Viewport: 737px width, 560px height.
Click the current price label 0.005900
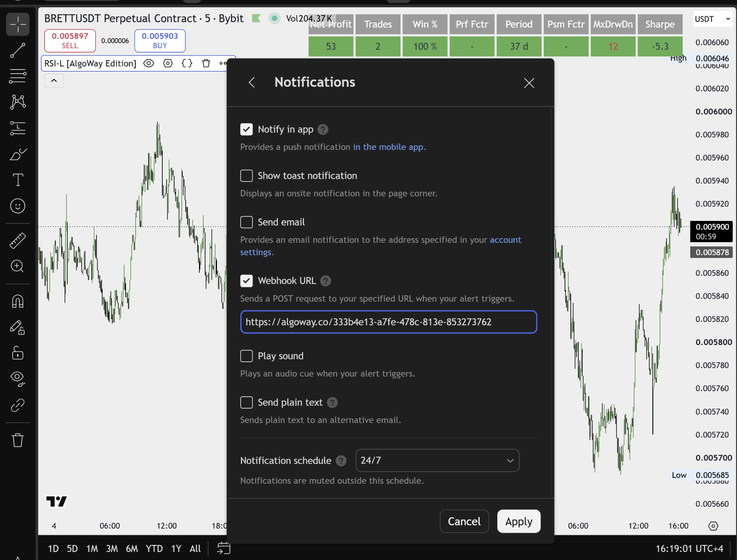(x=711, y=231)
